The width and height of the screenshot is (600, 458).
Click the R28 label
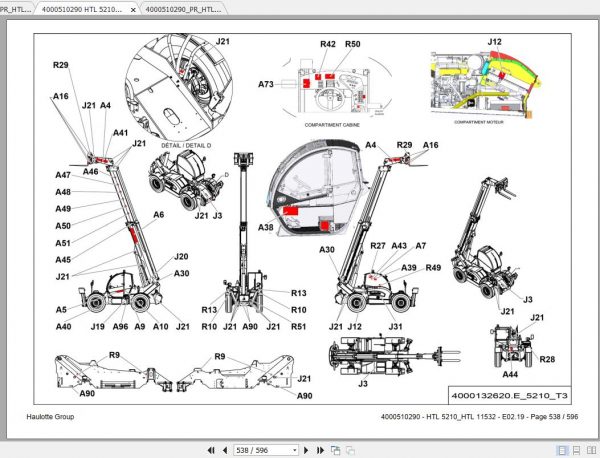pyautogui.click(x=547, y=359)
